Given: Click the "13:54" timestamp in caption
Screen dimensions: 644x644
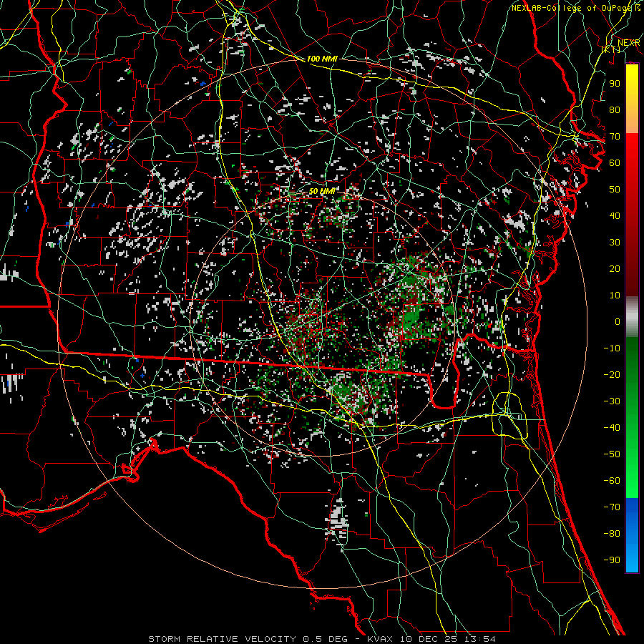Looking at the screenshot, I should [479, 639].
